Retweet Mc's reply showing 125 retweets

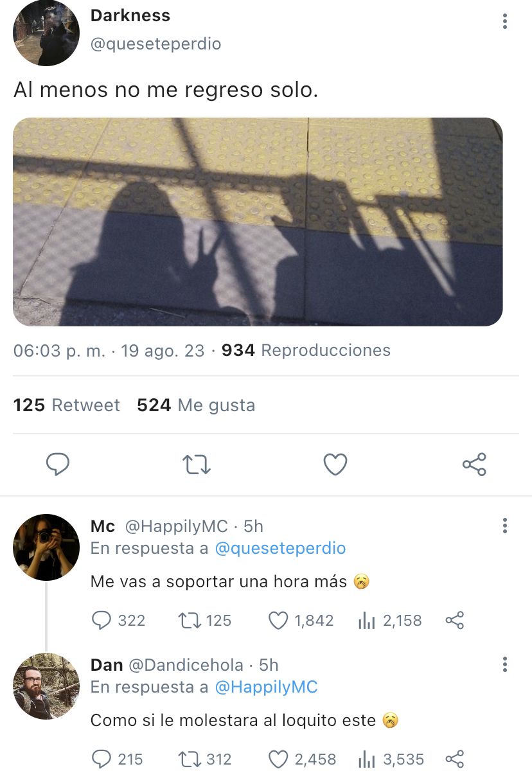point(204,620)
